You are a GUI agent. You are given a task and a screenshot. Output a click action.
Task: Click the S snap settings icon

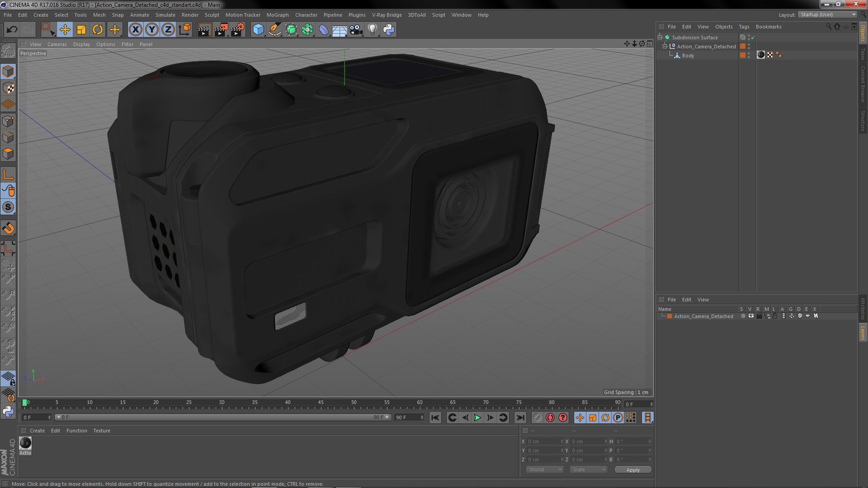[x=8, y=207]
